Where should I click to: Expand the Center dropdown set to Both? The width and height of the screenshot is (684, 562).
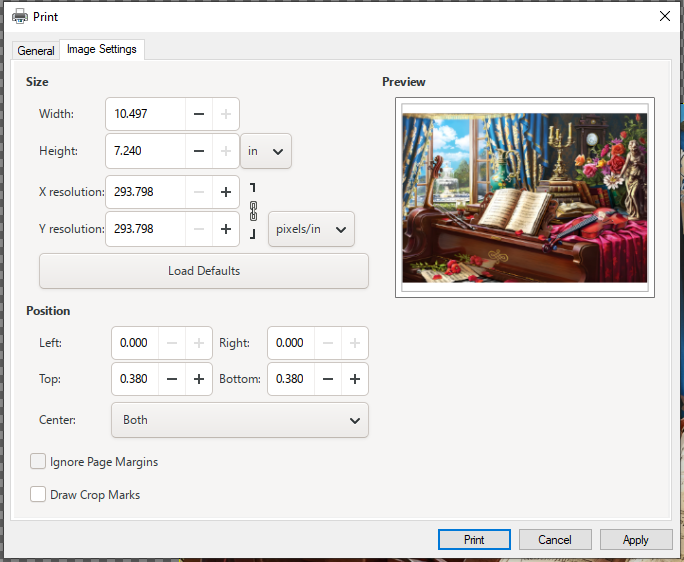click(x=239, y=420)
